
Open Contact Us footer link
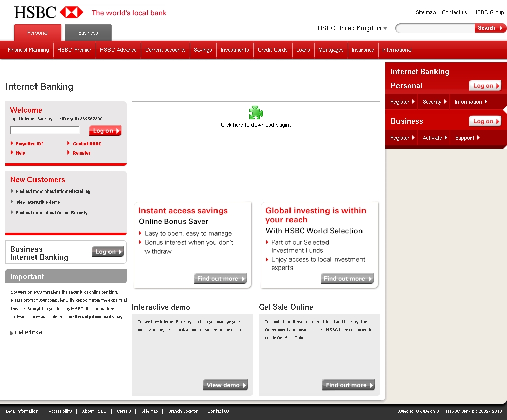(x=218, y=411)
